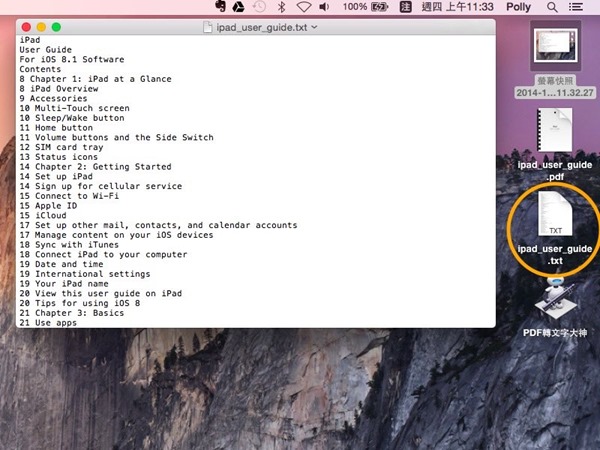Viewport: 600px width, 450px height.
Task: Open Time Machine menu bar icon
Action: (x=259, y=7)
